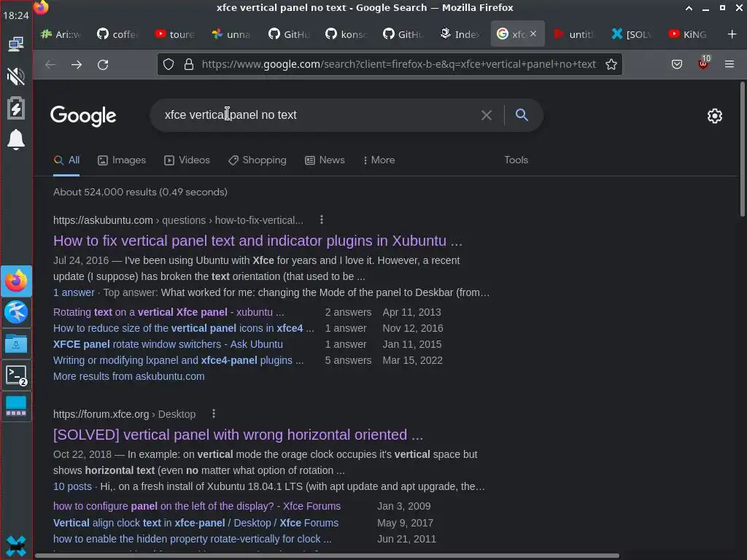This screenshot has width=747, height=560.
Task: Click the tracking protection shield icon
Action: pyautogui.click(x=169, y=64)
